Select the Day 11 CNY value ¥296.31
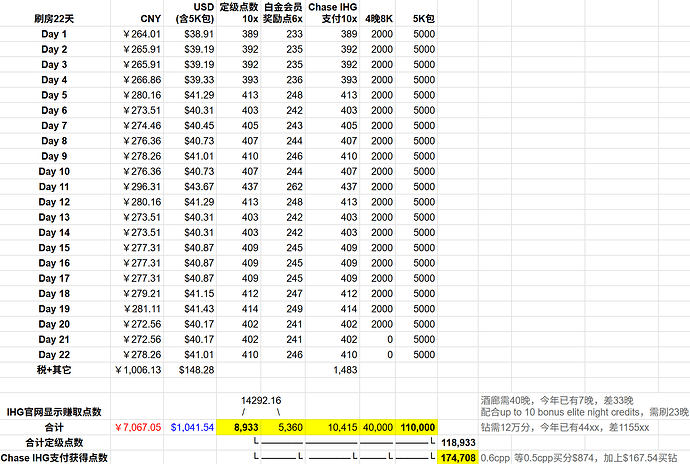 tap(137, 187)
